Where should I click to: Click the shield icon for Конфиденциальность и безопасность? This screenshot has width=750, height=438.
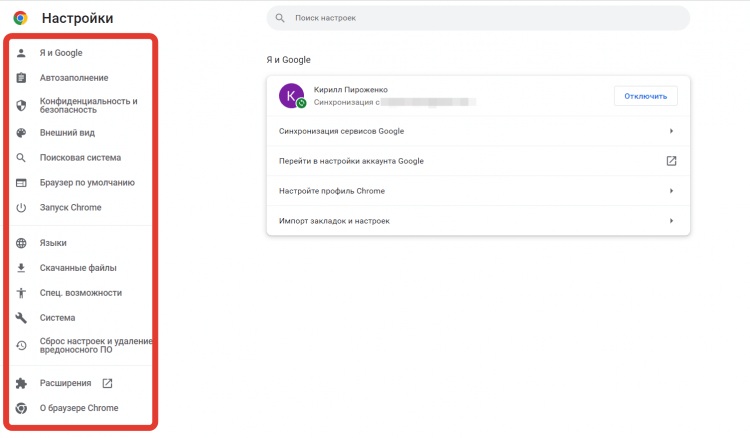pyautogui.click(x=21, y=106)
